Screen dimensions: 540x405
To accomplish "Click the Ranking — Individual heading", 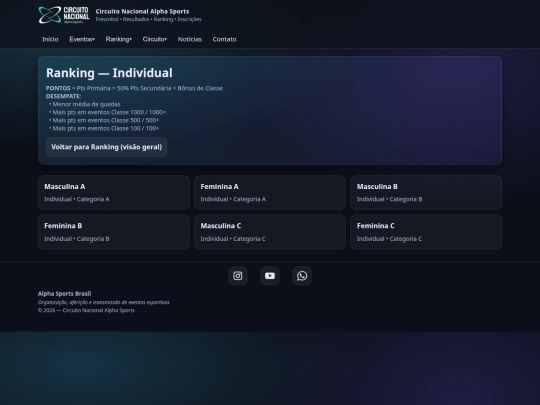I will (109, 73).
